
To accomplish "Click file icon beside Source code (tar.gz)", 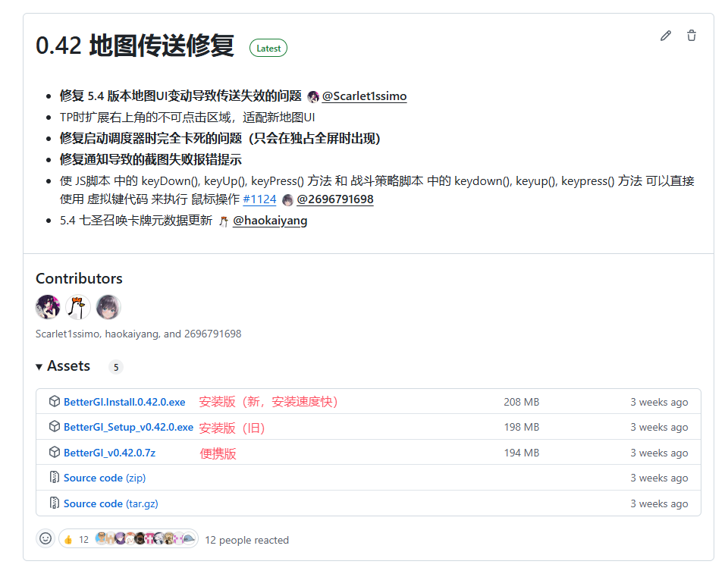I will tap(55, 503).
